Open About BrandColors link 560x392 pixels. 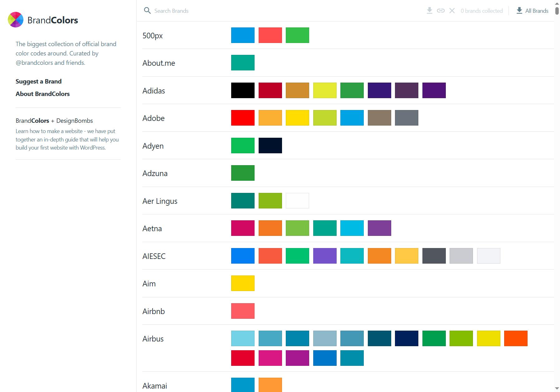42,94
